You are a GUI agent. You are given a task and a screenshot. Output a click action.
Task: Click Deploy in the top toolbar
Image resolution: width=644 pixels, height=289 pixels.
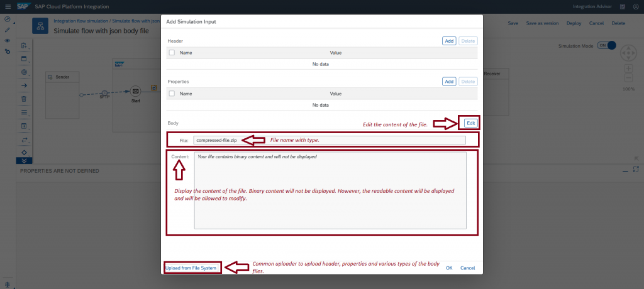click(574, 23)
